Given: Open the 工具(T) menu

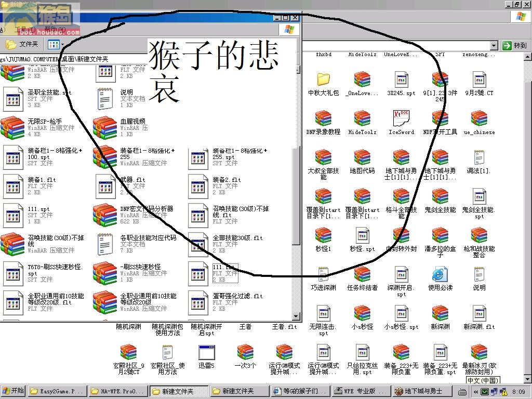Looking at the screenshot, I should coord(25,30).
